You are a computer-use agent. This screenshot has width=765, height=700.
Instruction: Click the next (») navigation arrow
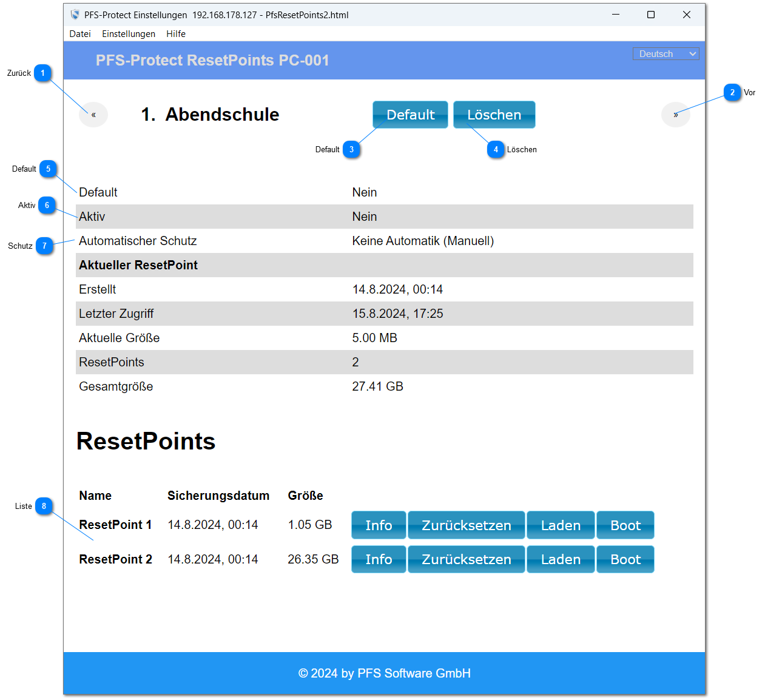tap(675, 115)
